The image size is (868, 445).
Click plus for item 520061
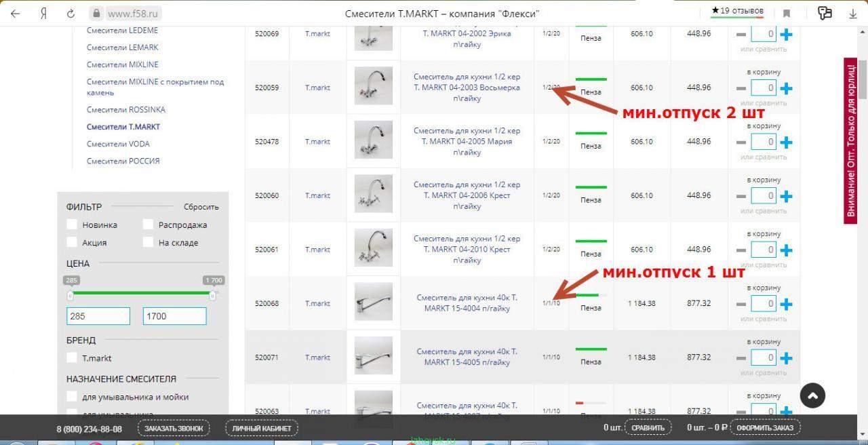point(786,250)
